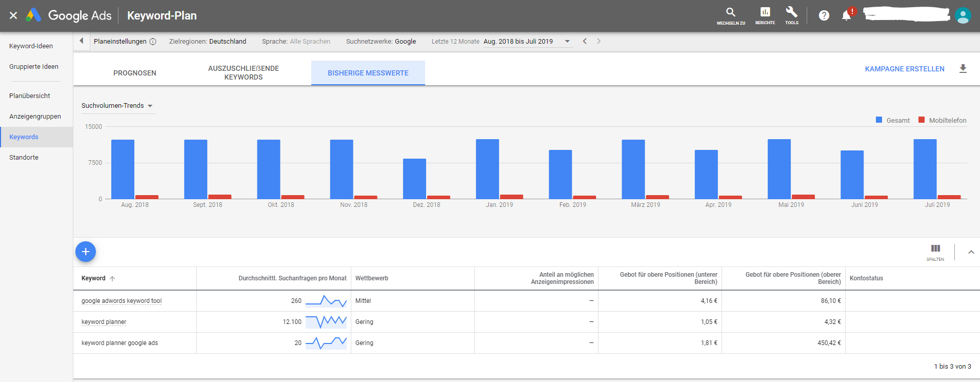Open the search 'Wechseln zu' icon
980x382 pixels.
[731, 15]
